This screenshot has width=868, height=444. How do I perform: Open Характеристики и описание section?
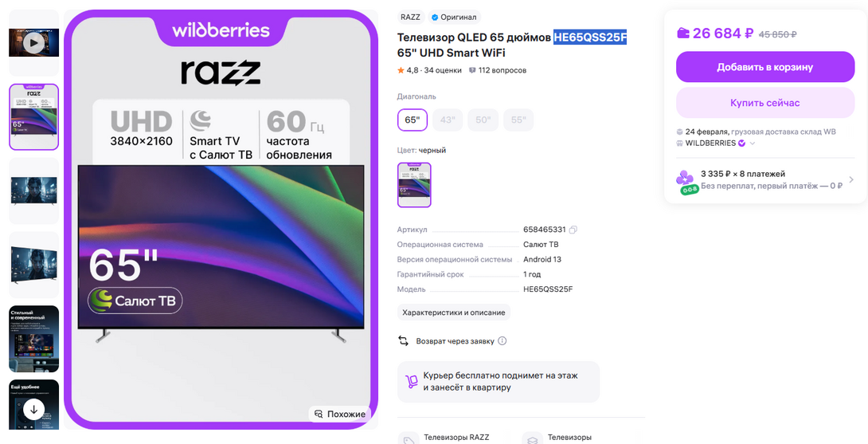(454, 312)
